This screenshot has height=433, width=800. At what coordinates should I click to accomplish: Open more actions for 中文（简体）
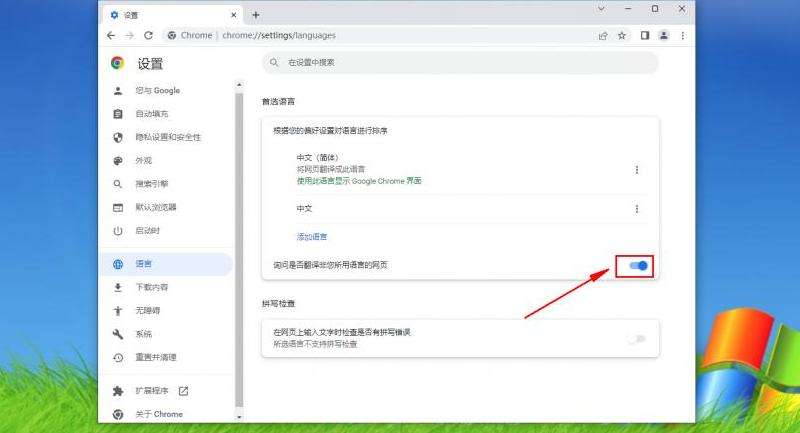tap(637, 170)
